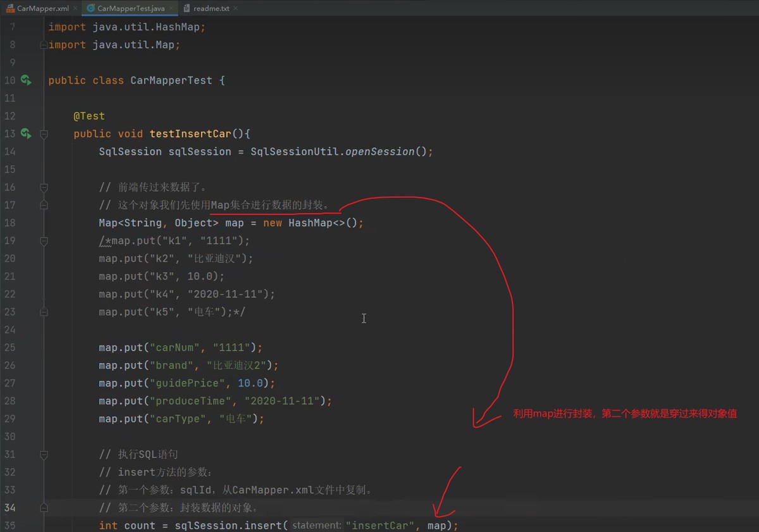Click openSession in the SqlSessionUtil call
The height and width of the screenshot is (532, 759).
click(380, 152)
